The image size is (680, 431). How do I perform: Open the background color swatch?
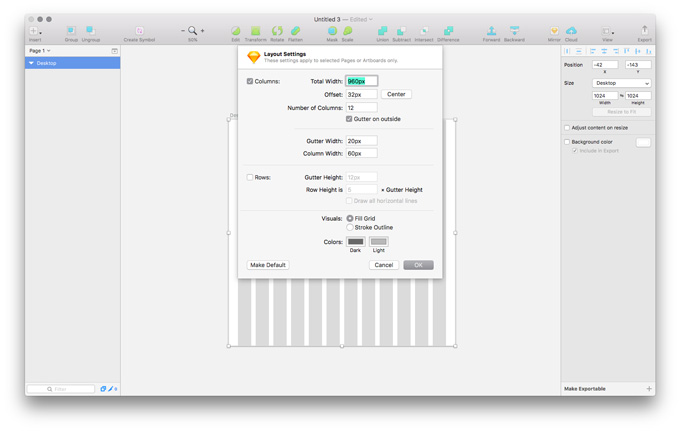click(x=643, y=143)
